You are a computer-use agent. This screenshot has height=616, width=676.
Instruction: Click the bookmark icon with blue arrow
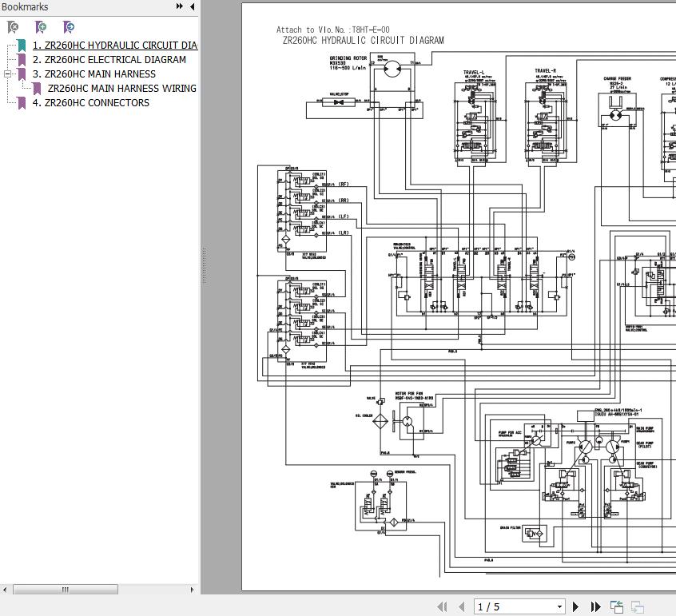(x=68, y=27)
